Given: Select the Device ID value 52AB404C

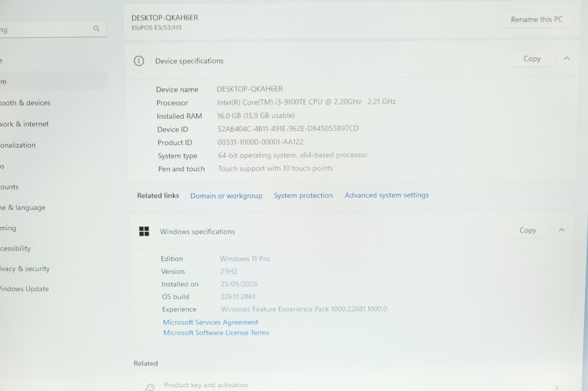Looking at the screenshot, I should (x=288, y=129).
